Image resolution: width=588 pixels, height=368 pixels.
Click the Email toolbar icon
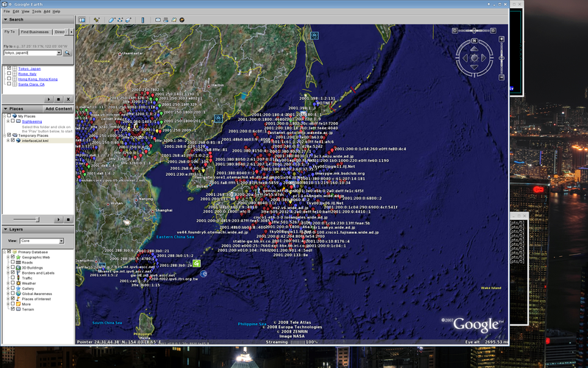pyautogui.click(x=158, y=20)
